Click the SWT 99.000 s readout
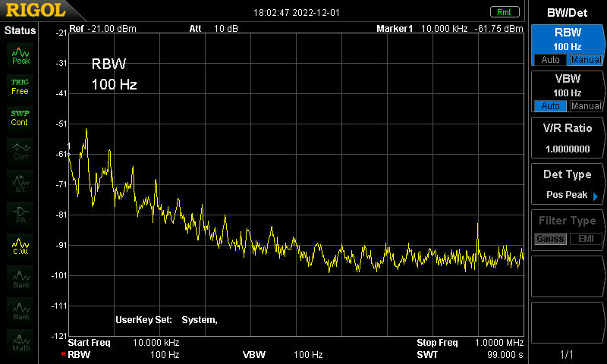This screenshot has width=607, height=364. click(x=470, y=355)
